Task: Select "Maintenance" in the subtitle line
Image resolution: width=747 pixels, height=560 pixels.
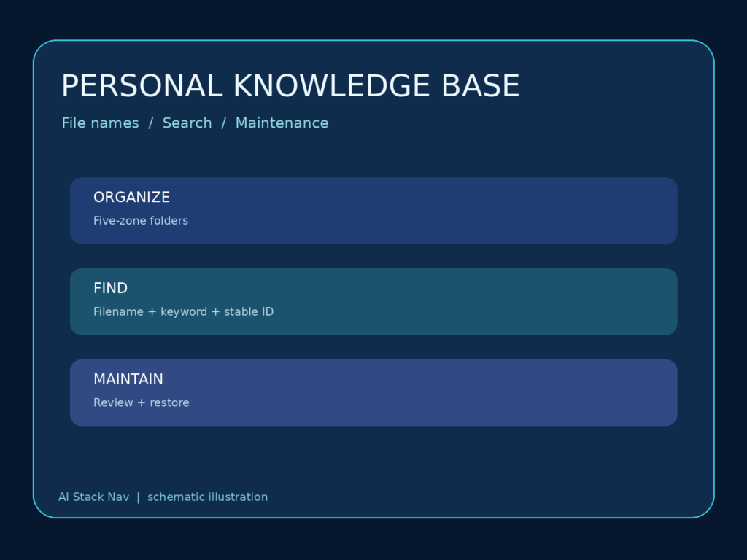Action: coord(282,122)
